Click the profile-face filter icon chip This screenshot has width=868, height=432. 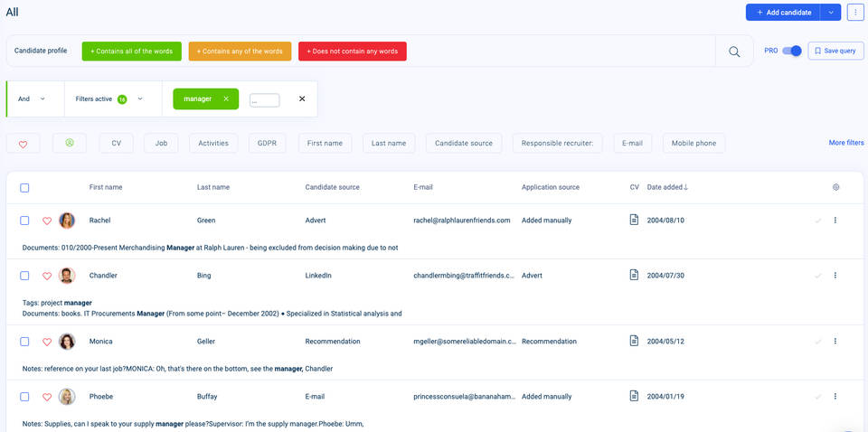69,143
